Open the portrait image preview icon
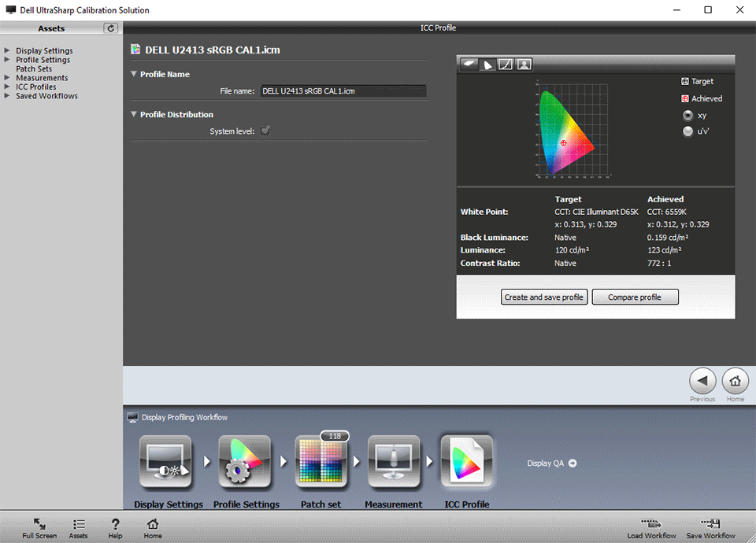Image resolution: width=756 pixels, height=543 pixels. click(x=524, y=64)
